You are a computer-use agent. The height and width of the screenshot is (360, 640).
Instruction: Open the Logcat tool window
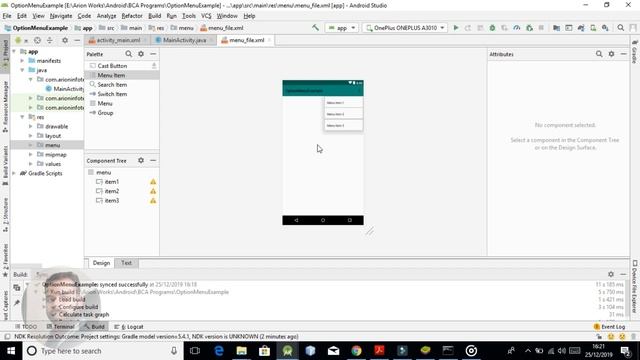coord(129,327)
